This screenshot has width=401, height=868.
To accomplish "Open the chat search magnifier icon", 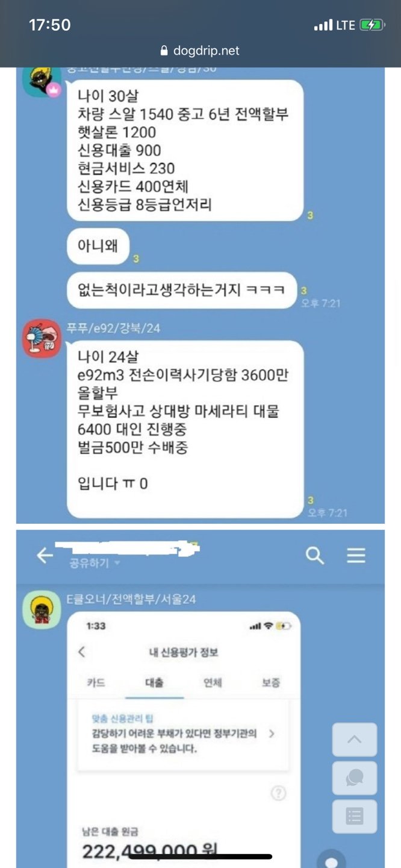I will [x=315, y=555].
